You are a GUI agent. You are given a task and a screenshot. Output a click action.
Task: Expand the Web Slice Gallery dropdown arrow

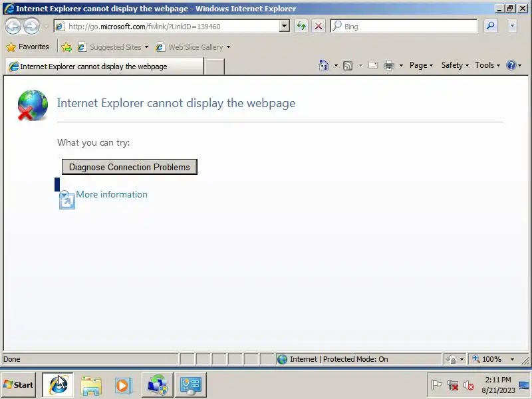click(x=228, y=47)
